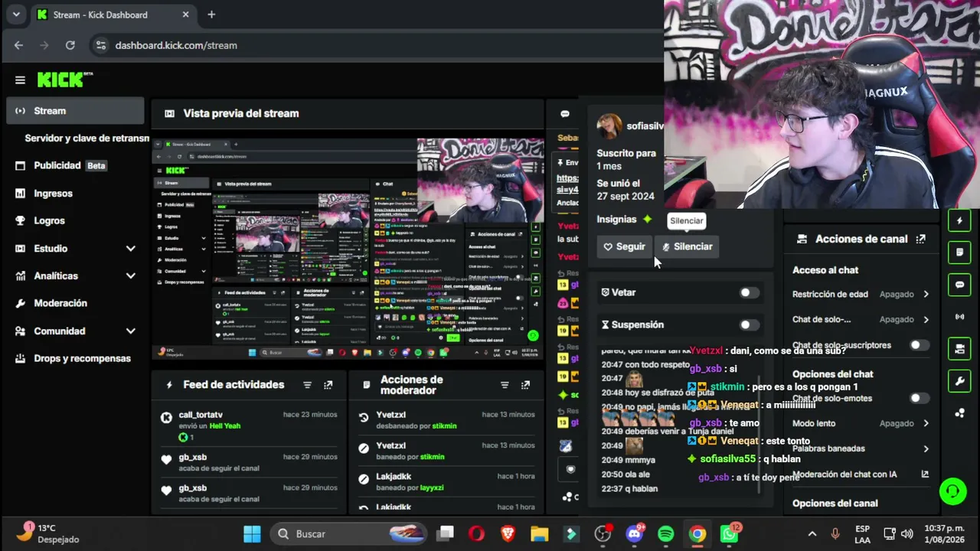980x551 pixels.
Task: Toggle the activity feed lightning widget icon
Action: [x=959, y=221]
